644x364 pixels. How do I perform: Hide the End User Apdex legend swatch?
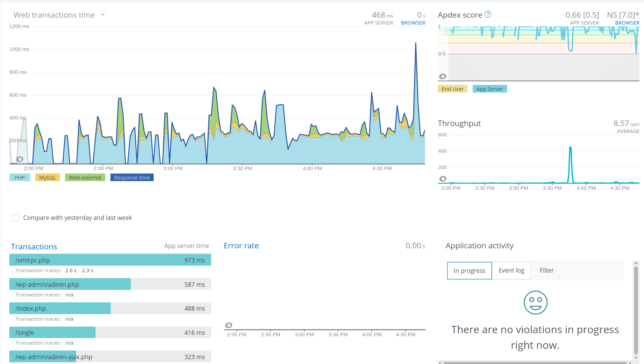pos(452,89)
